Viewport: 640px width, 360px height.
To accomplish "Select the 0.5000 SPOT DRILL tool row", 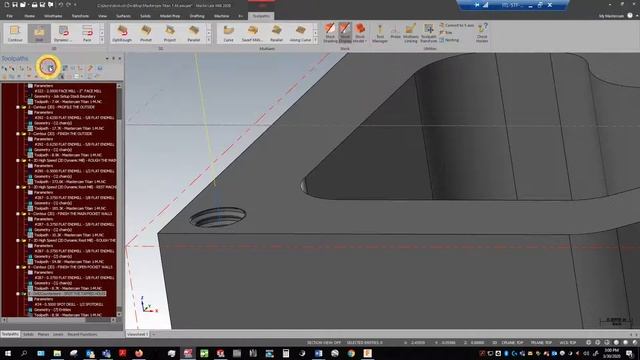I will pyautogui.click(x=68, y=304).
